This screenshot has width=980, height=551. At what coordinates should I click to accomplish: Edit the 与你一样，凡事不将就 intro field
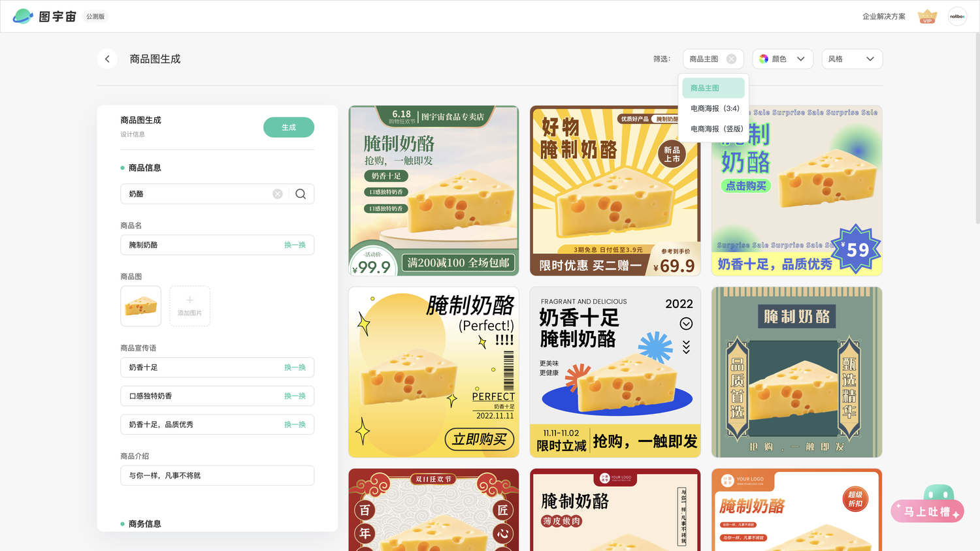[x=217, y=475]
